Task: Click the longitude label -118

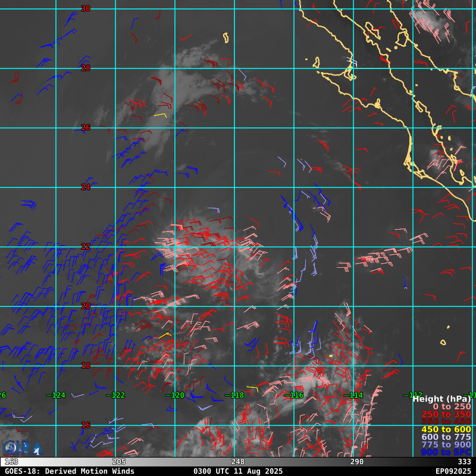Action: pos(234,395)
